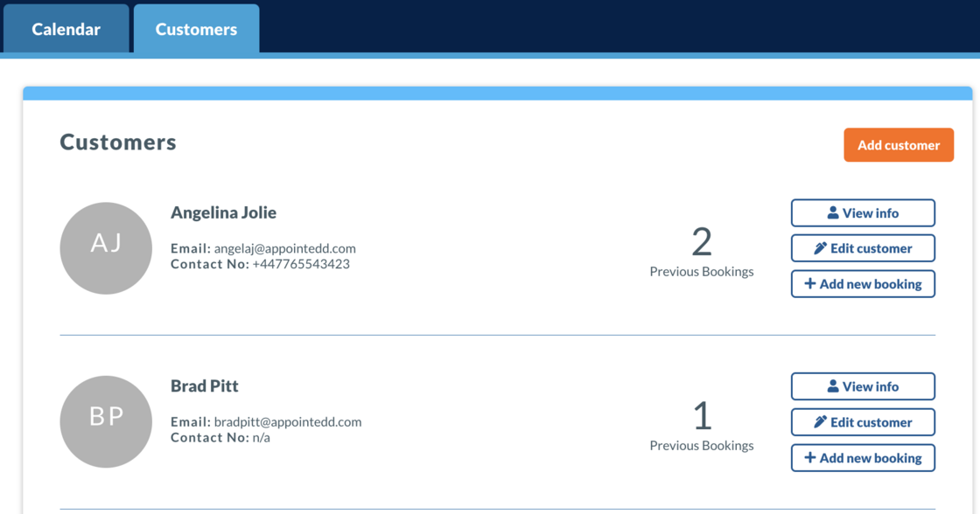The height and width of the screenshot is (514, 980).
Task: Click the pencil icon beside Brad's Edit customer
Action: coord(820,422)
